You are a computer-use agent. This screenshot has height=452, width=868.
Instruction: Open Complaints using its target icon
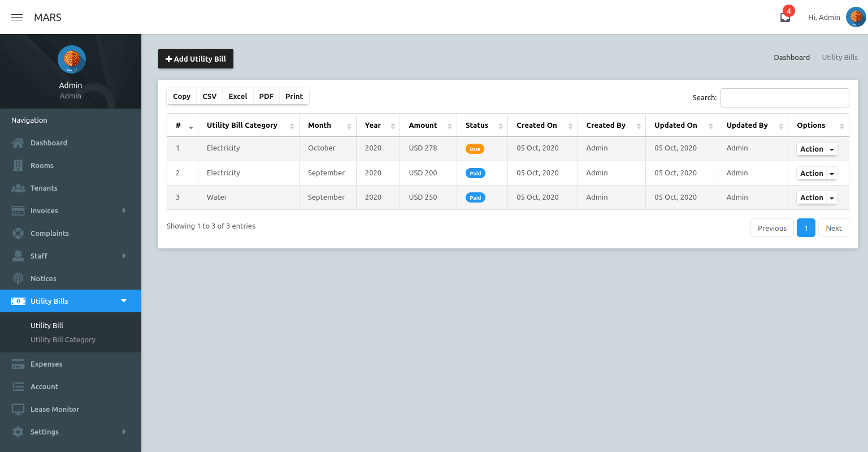coord(18,233)
